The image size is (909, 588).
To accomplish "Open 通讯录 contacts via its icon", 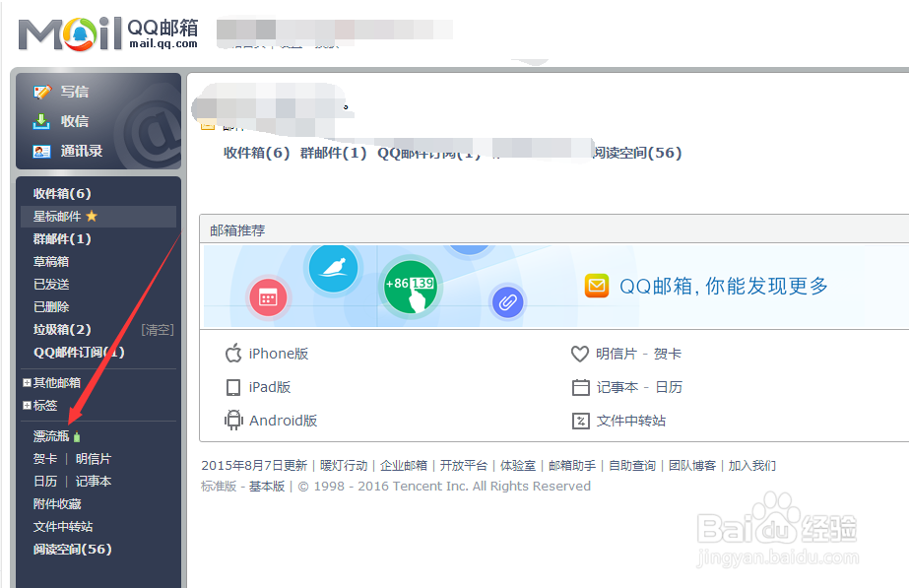I will [x=41, y=152].
